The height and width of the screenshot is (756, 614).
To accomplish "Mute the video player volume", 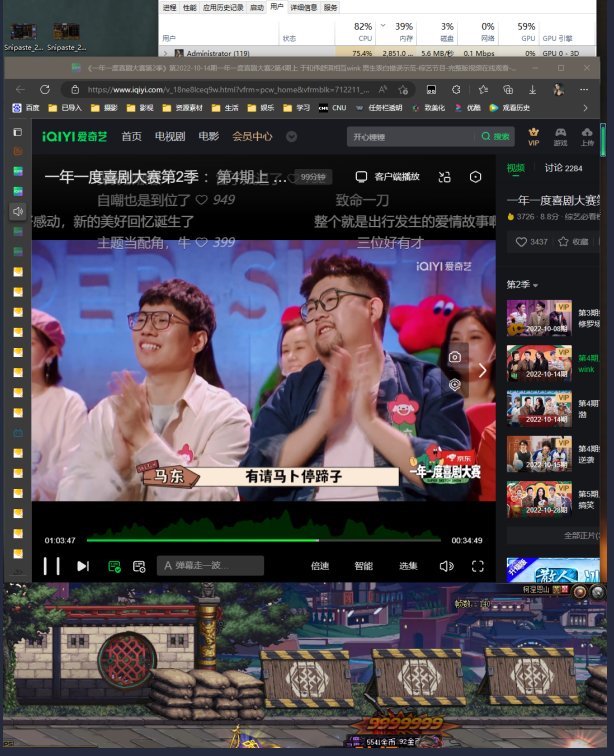I will point(447,566).
